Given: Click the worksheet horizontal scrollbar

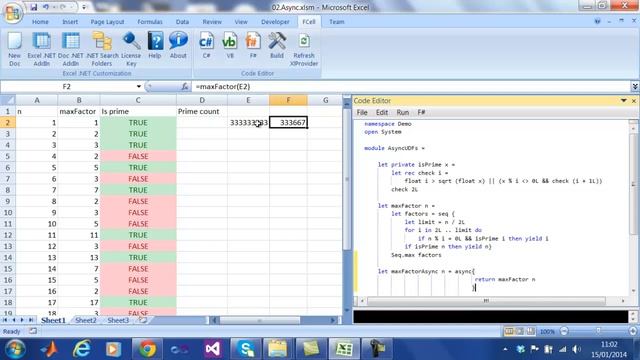Looking at the screenshot, I should click(260, 320).
